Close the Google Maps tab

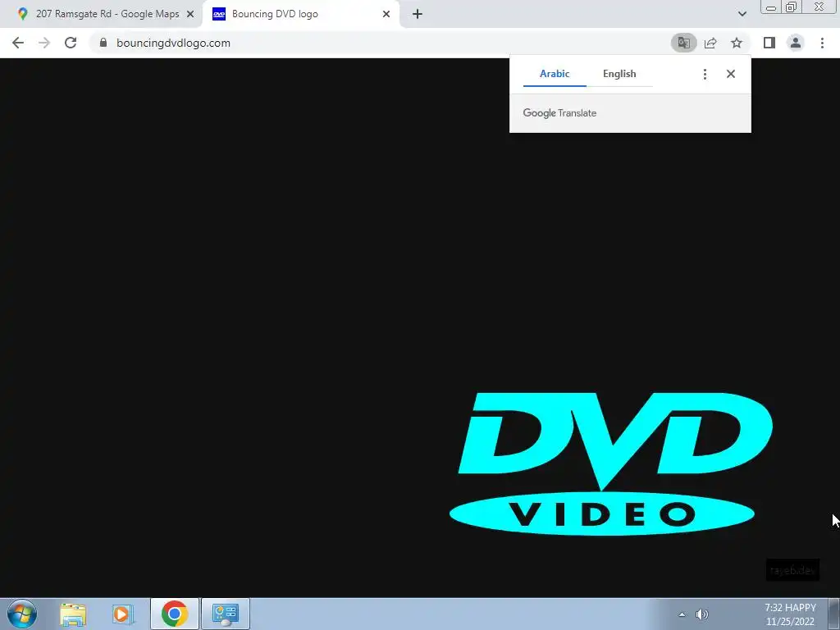190,14
